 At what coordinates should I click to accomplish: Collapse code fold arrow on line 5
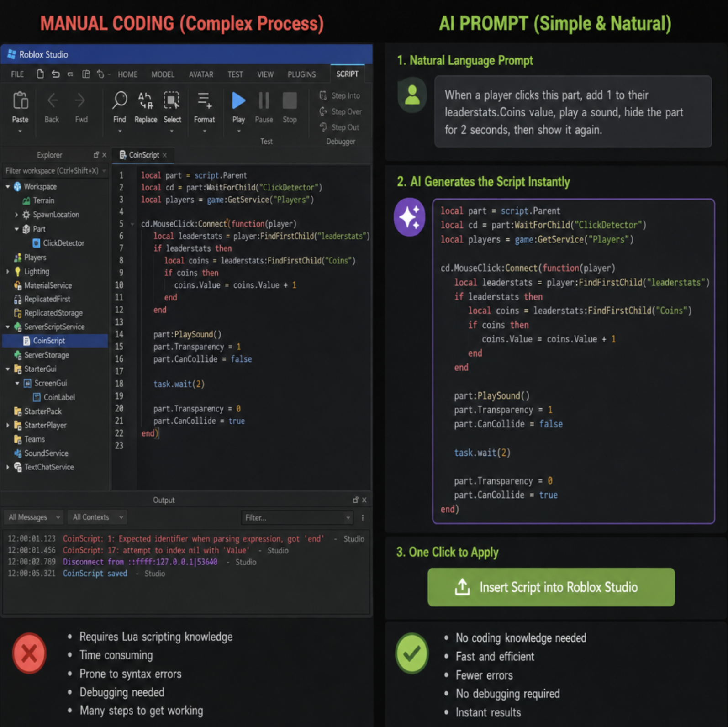click(132, 224)
